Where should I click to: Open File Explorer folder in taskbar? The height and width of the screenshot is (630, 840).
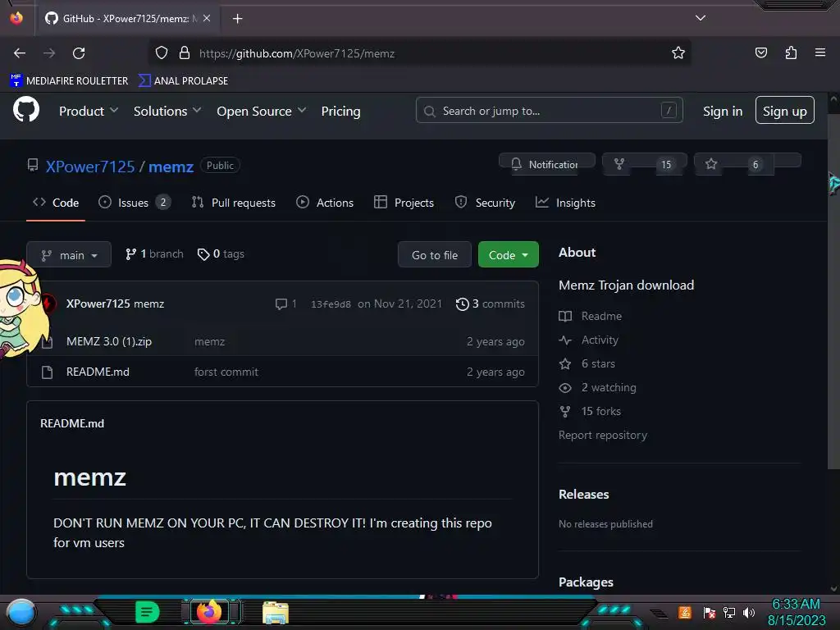pyautogui.click(x=276, y=612)
